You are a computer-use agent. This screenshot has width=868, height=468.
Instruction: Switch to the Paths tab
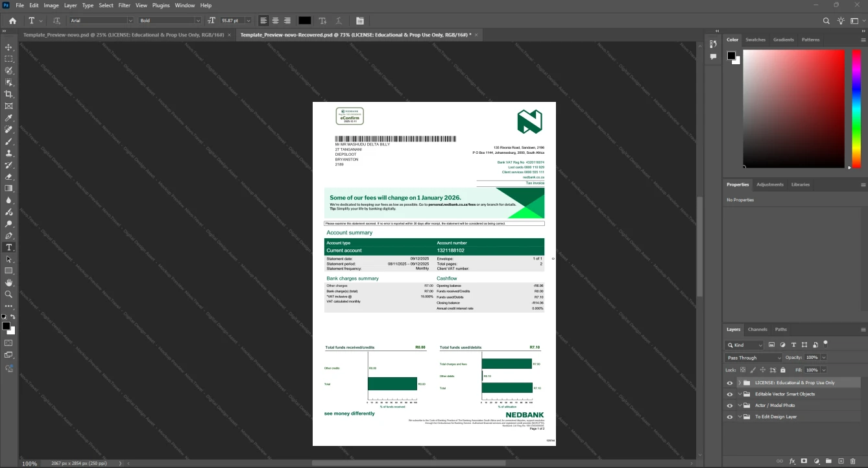pos(781,329)
